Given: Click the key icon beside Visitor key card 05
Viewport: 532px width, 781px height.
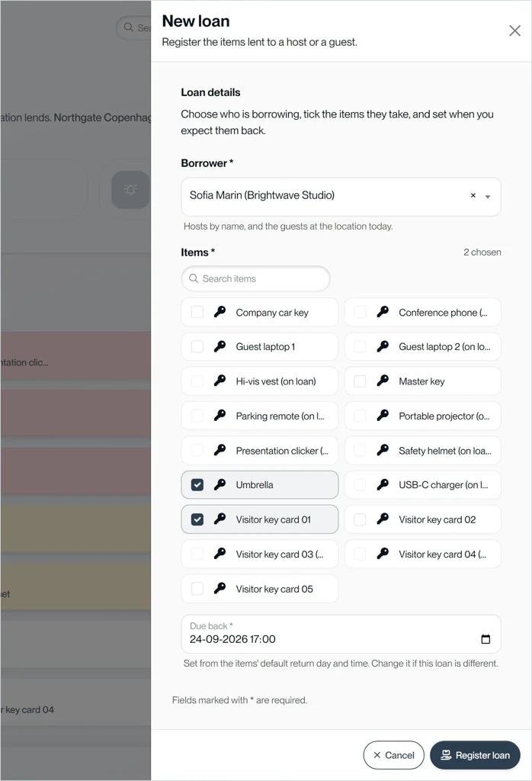Looking at the screenshot, I should (220, 588).
